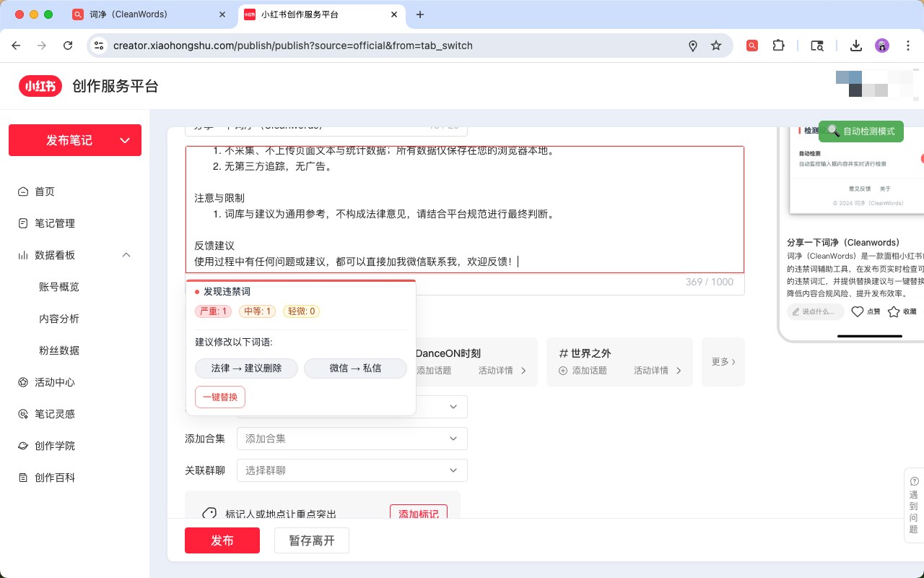Reload the page

click(68, 46)
